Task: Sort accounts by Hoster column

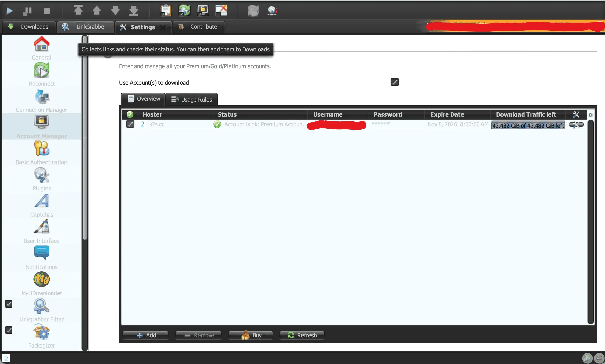Action: click(175, 114)
